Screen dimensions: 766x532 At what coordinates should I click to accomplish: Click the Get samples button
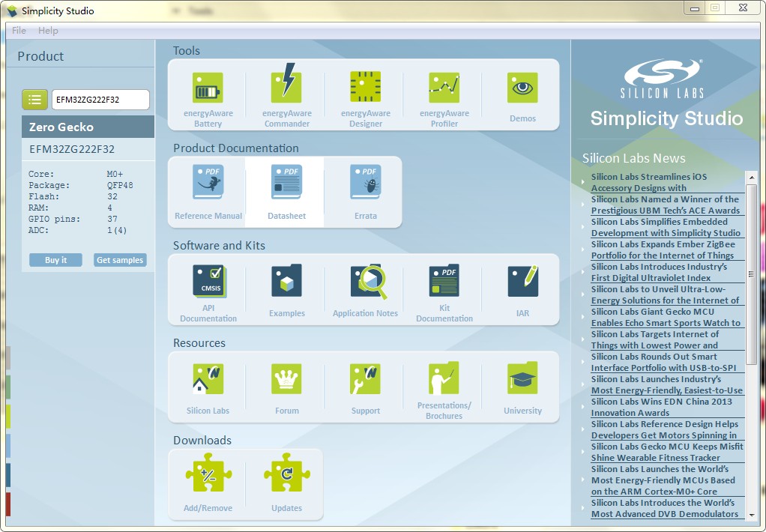pos(120,260)
